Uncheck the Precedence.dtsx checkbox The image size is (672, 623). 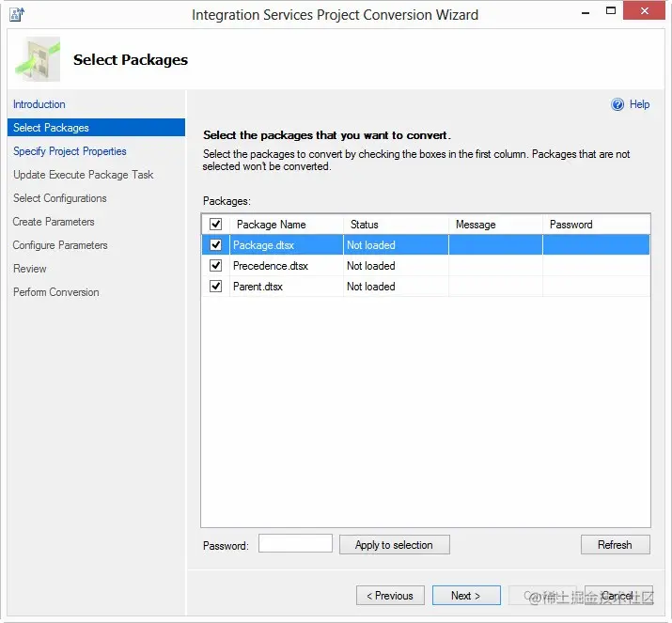click(215, 265)
